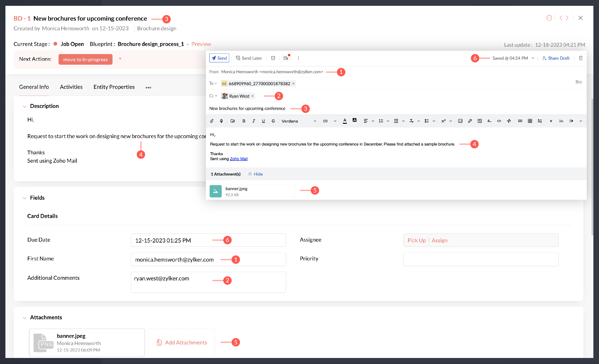Click the insert image icon

coord(460,121)
